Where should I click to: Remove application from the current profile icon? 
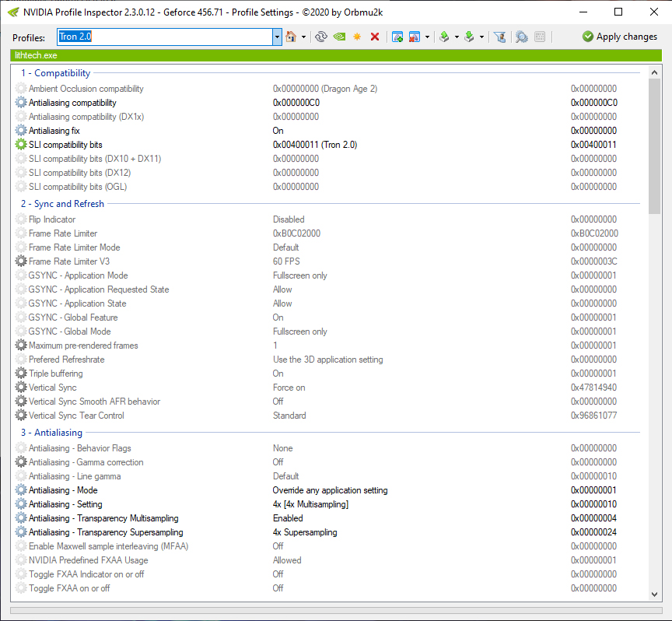(415, 37)
